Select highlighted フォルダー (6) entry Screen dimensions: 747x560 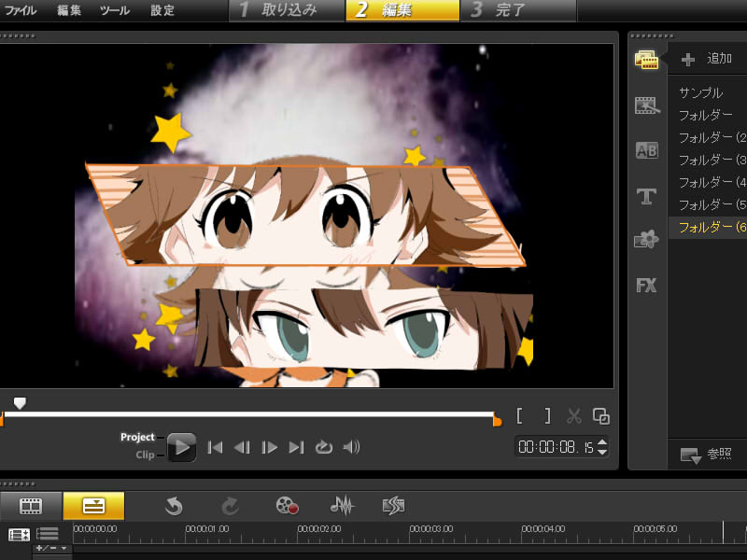coord(708,227)
